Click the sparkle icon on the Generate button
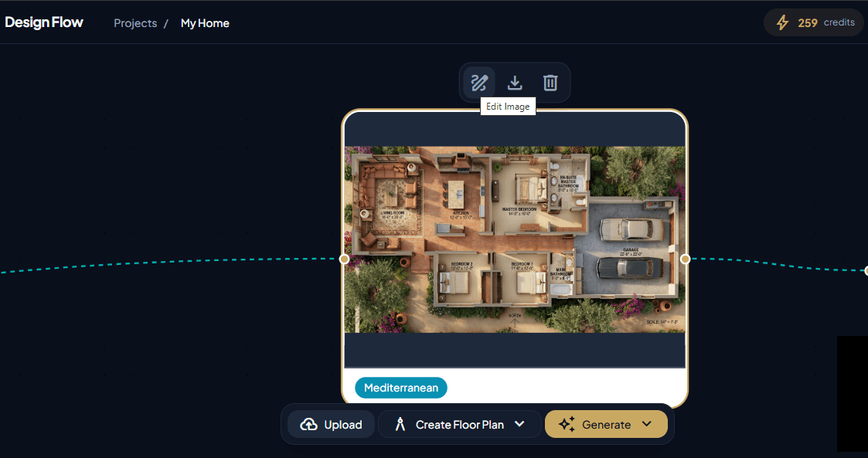 pos(567,424)
